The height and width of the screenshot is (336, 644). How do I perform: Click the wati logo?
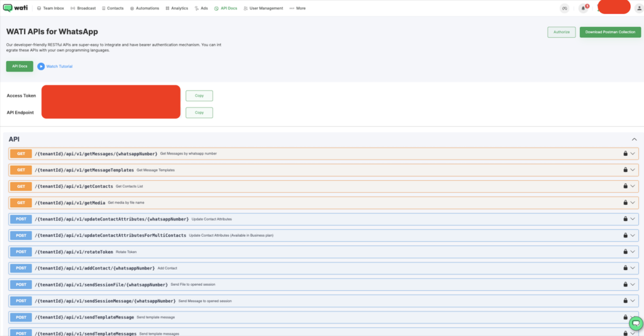[15, 8]
